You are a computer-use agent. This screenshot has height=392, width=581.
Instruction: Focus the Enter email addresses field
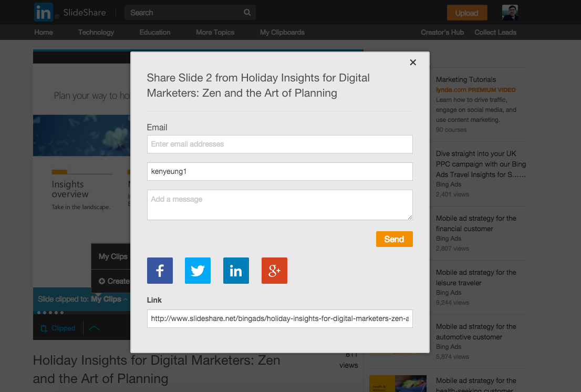[x=280, y=144]
